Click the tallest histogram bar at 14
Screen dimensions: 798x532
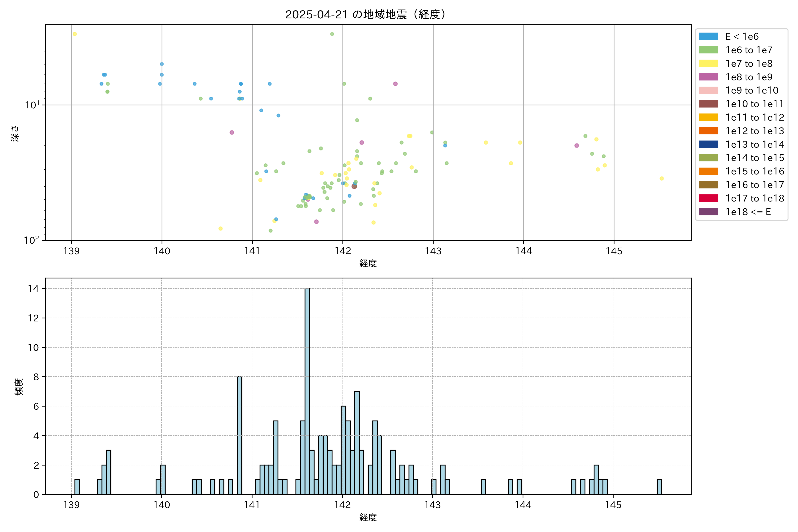pyautogui.click(x=307, y=390)
